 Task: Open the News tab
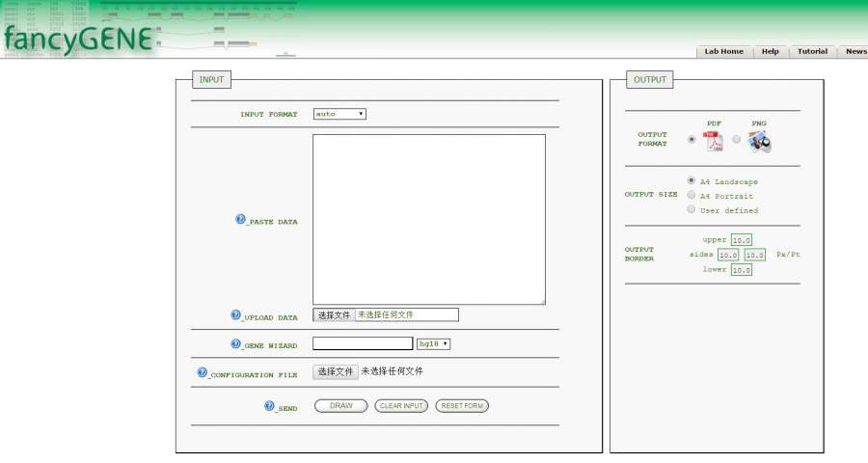(x=854, y=51)
